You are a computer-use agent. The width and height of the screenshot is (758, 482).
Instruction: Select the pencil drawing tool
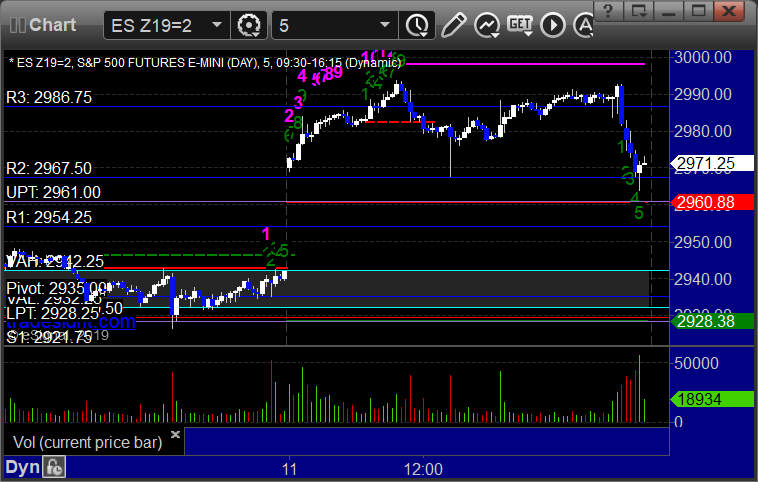pos(453,25)
